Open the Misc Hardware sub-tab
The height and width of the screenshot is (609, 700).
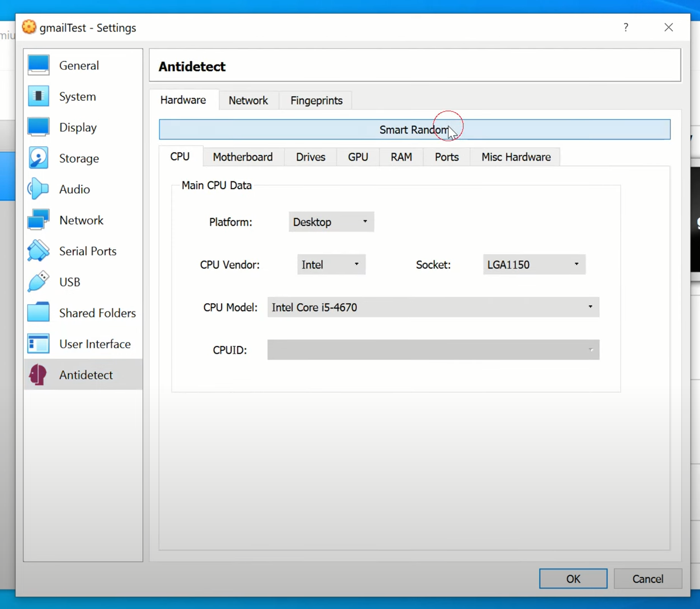(x=516, y=157)
